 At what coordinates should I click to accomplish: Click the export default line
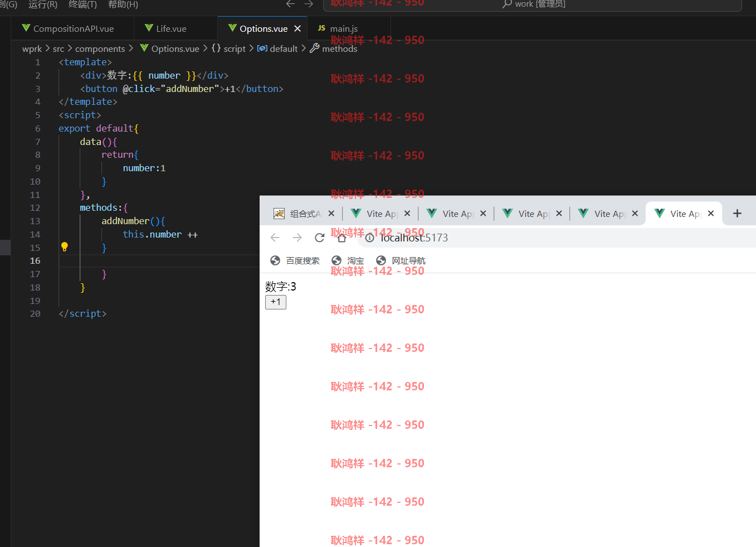click(x=99, y=129)
